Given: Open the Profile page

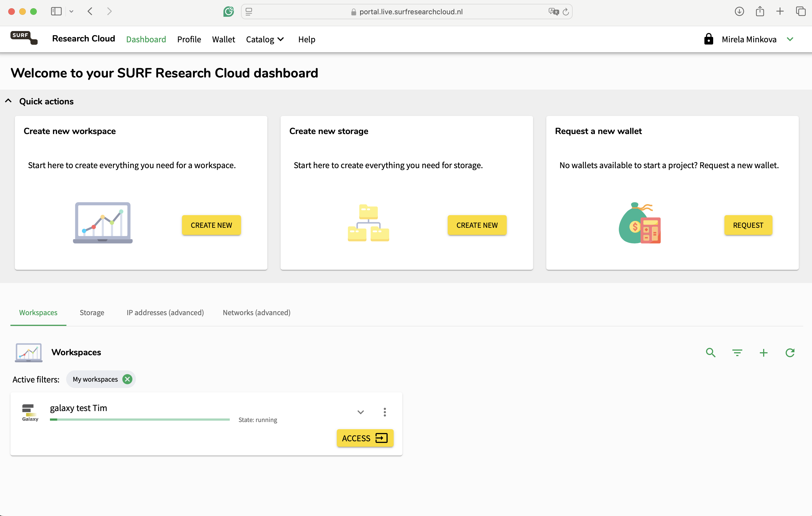Looking at the screenshot, I should click(189, 40).
